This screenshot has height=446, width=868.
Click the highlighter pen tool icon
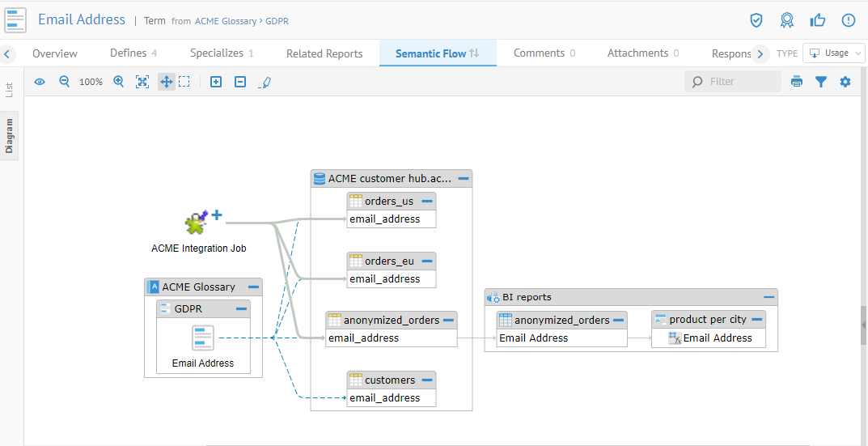[265, 82]
